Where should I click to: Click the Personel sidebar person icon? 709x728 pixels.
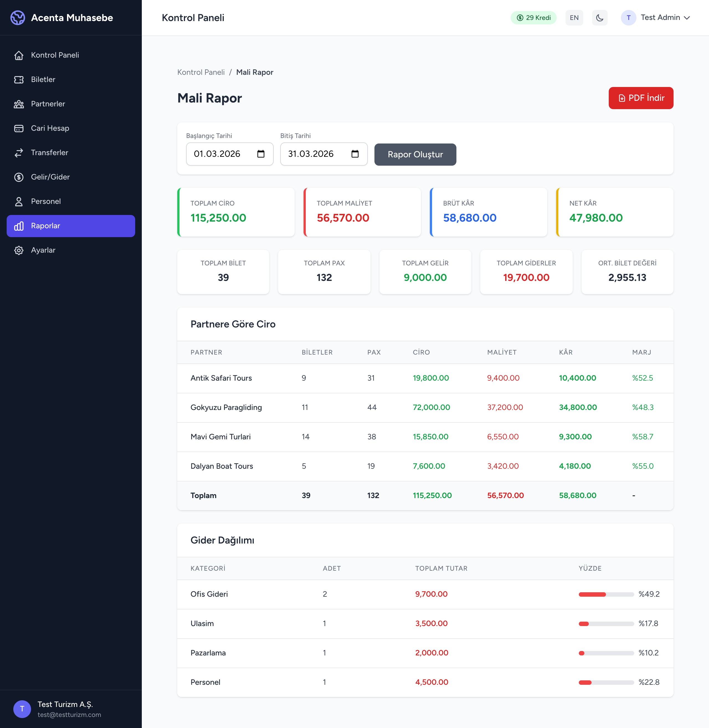coord(19,201)
